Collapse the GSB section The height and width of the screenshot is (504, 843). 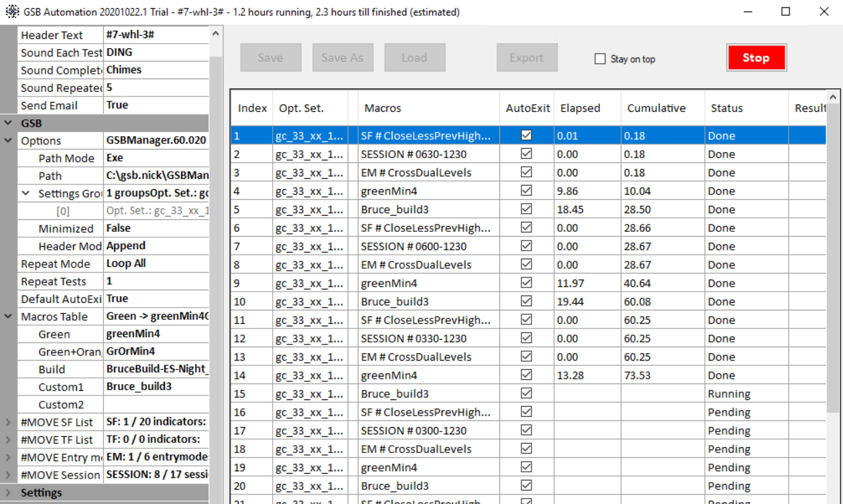coord(8,123)
